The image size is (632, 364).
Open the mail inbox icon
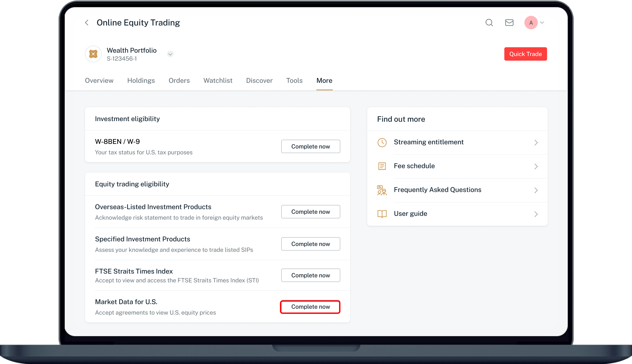pyautogui.click(x=509, y=23)
